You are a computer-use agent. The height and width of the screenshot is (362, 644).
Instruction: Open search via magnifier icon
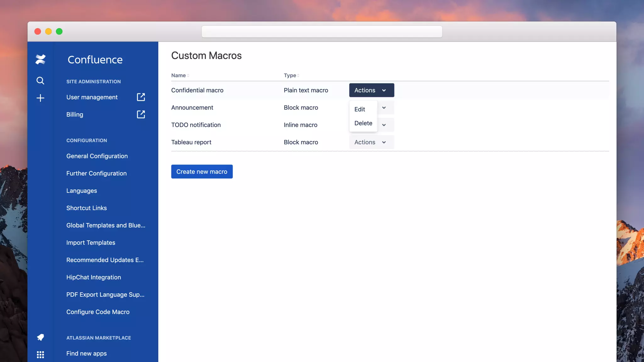click(40, 81)
